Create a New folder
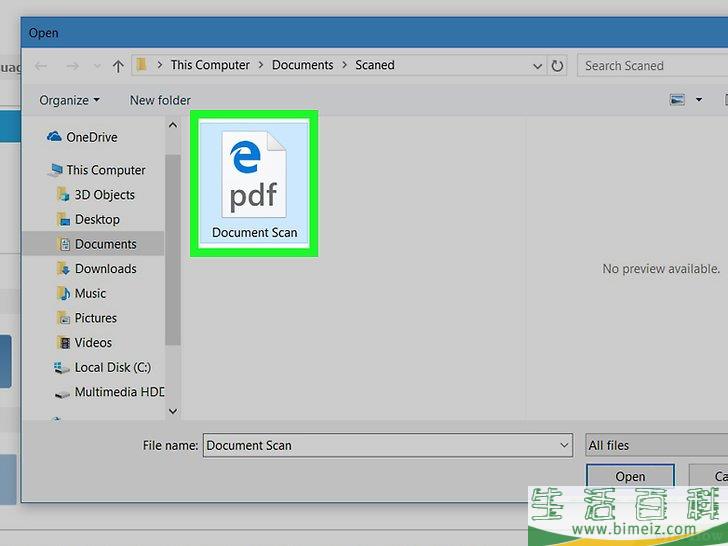 [160, 100]
